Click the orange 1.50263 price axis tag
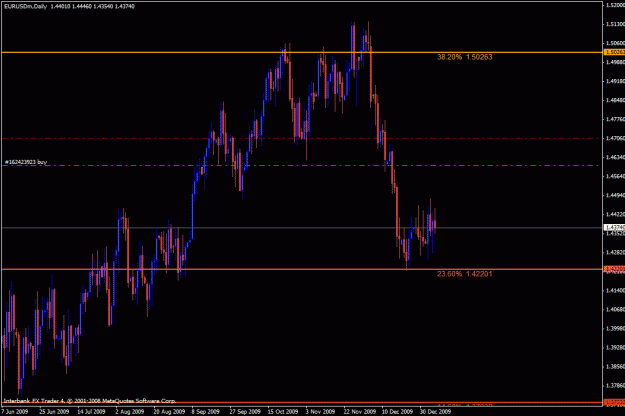 click(x=614, y=52)
